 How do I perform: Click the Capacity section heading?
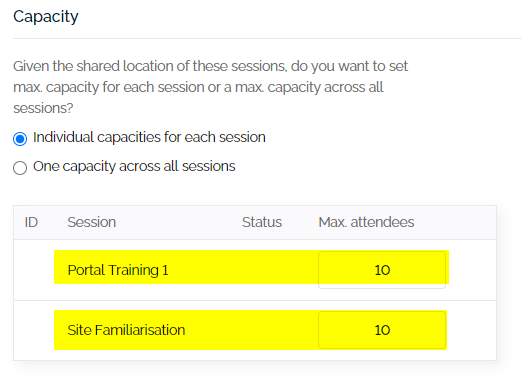[x=46, y=16]
